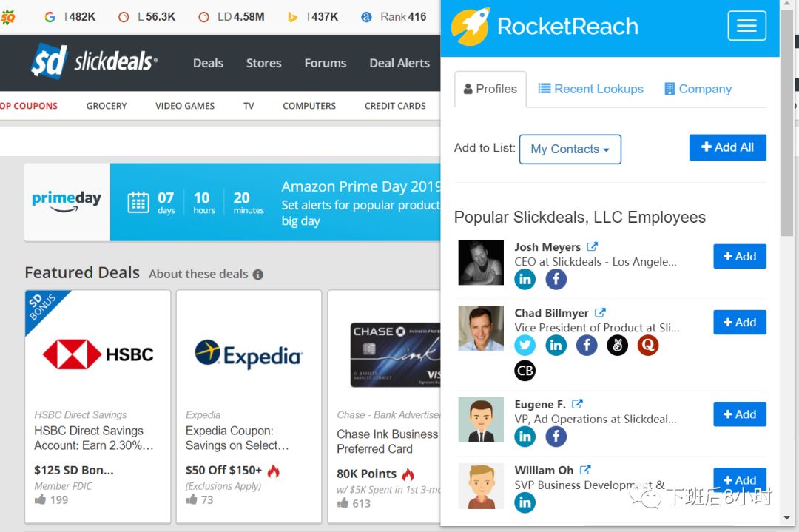Open the Deals menu on Slickdeals
The height and width of the screenshot is (532, 799).
coord(208,63)
